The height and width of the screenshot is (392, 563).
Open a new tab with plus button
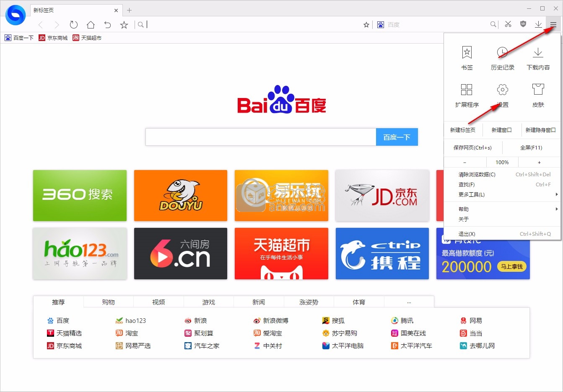[x=129, y=10]
